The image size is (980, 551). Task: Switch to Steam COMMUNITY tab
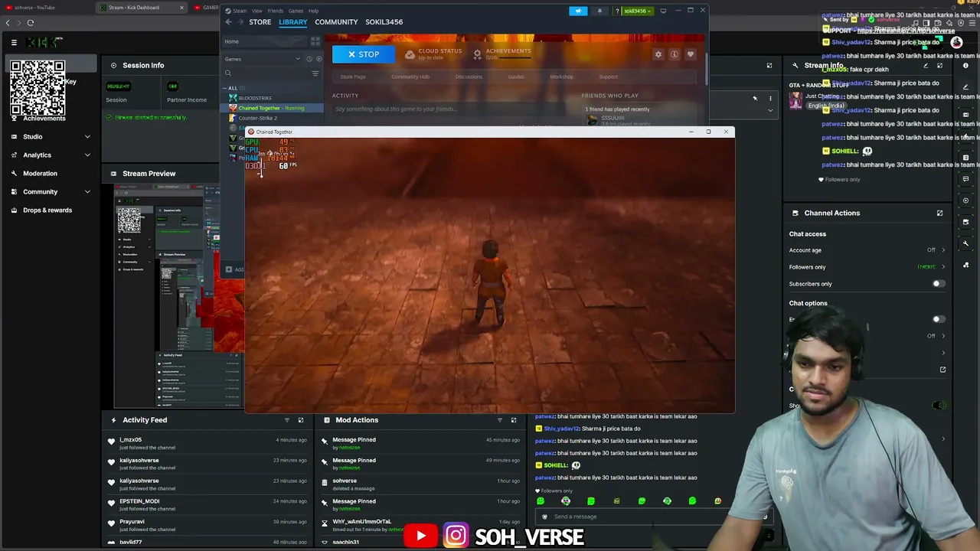pos(336,22)
